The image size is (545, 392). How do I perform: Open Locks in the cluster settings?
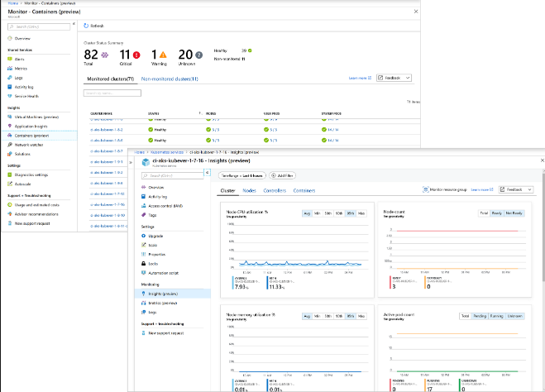point(153,264)
